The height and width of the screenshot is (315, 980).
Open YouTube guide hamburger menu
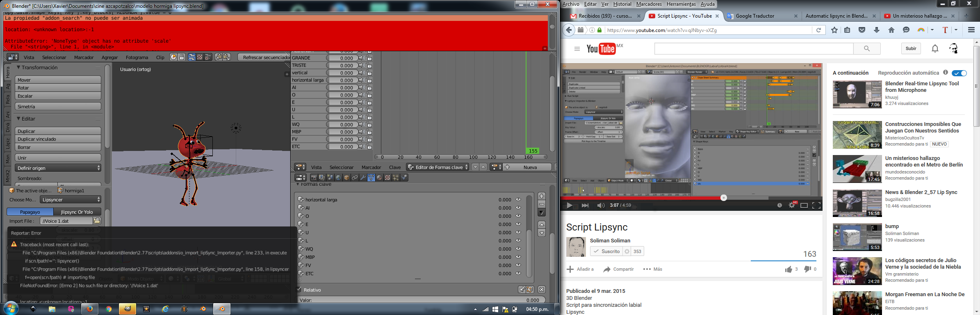(577, 49)
